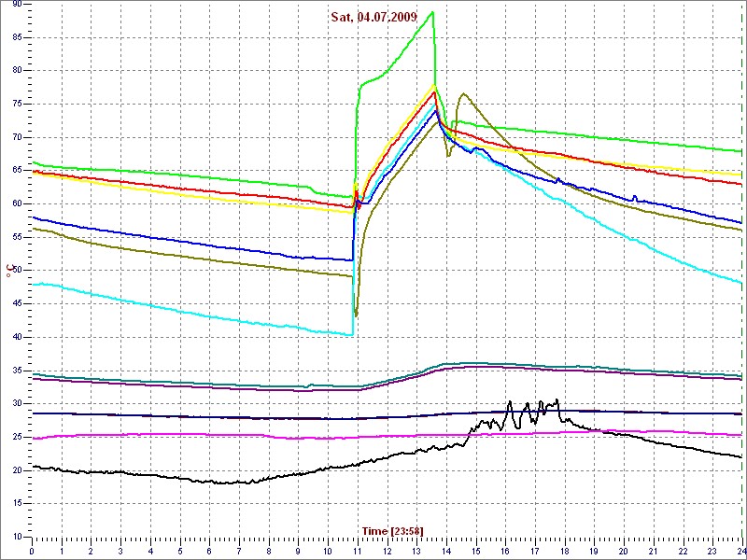Image resolution: width=747 pixels, height=560 pixels.
Task: Select the 30 value on temperature axis
Action: [17, 403]
